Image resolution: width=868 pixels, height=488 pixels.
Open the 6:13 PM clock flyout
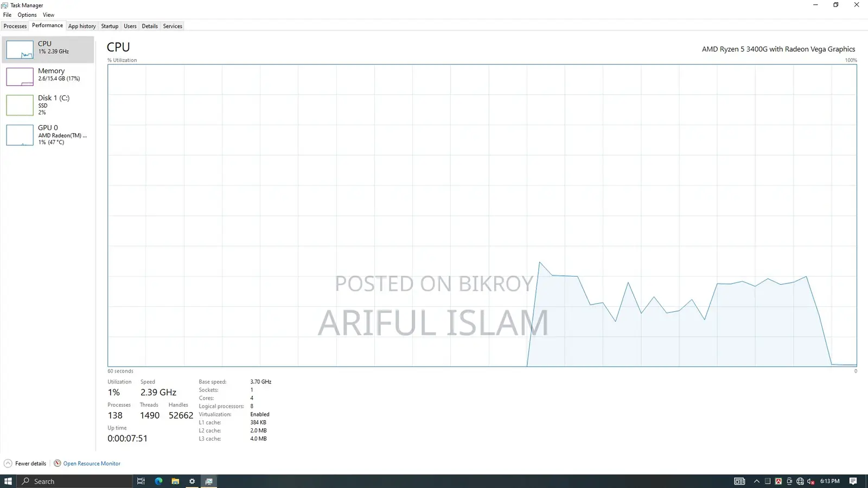click(830, 481)
